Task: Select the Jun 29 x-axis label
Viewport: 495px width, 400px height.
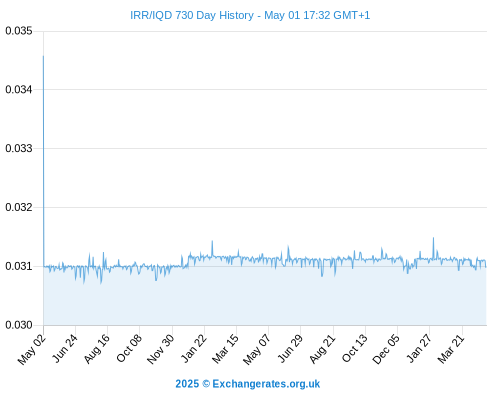Action: 290,349
